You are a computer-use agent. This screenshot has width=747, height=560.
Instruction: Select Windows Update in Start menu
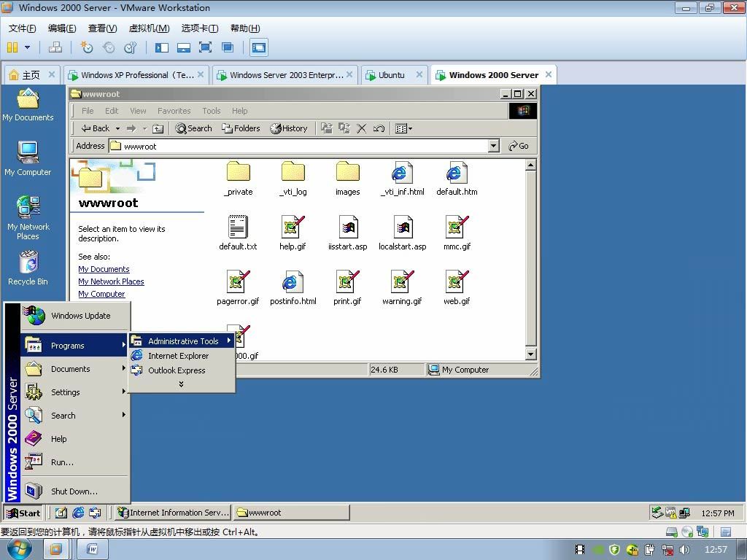point(75,316)
